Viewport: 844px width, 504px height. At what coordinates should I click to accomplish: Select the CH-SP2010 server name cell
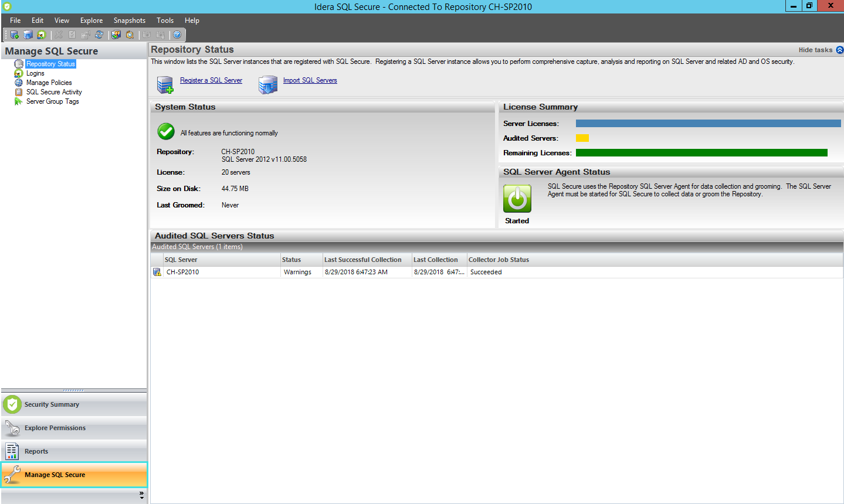222,272
